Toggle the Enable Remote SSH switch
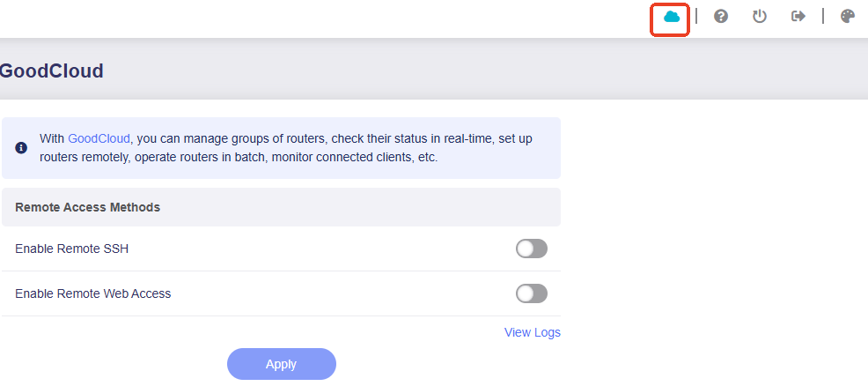This screenshot has width=868, height=386. pyautogui.click(x=532, y=249)
